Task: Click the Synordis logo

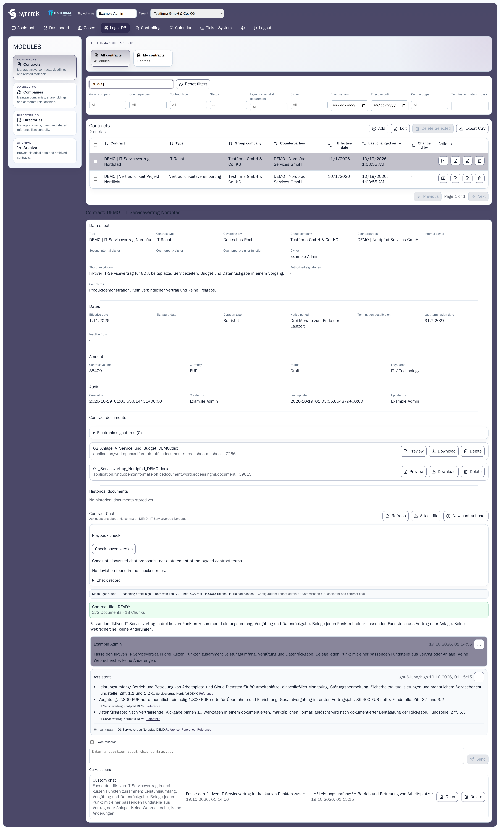Action: coord(24,14)
